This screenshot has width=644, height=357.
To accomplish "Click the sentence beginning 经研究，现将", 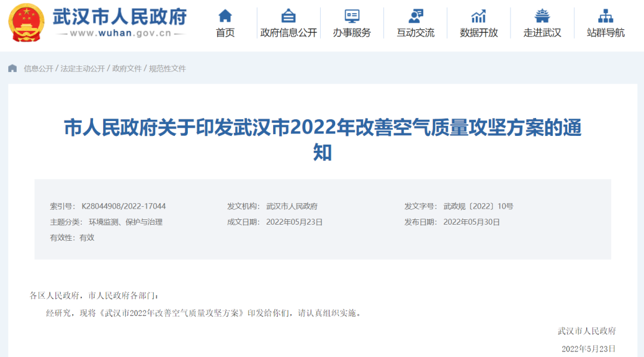I will tap(204, 313).
